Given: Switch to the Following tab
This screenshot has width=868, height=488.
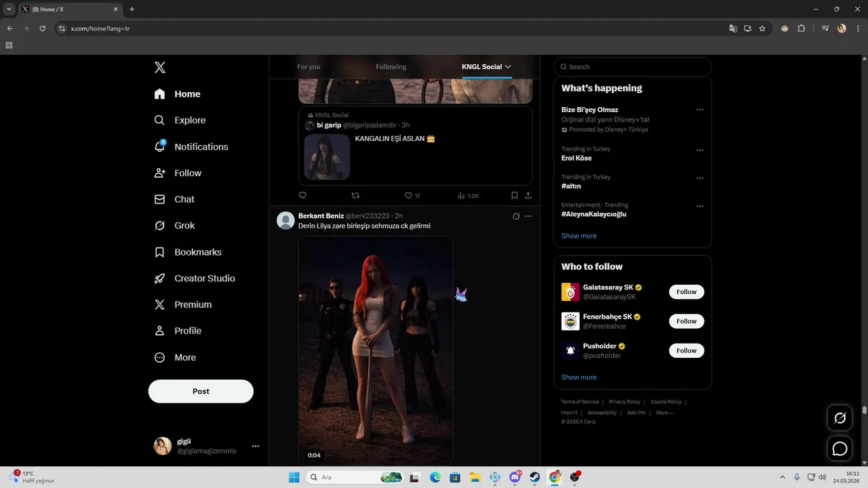Looking at the screenshot, I should click(391, 66).
